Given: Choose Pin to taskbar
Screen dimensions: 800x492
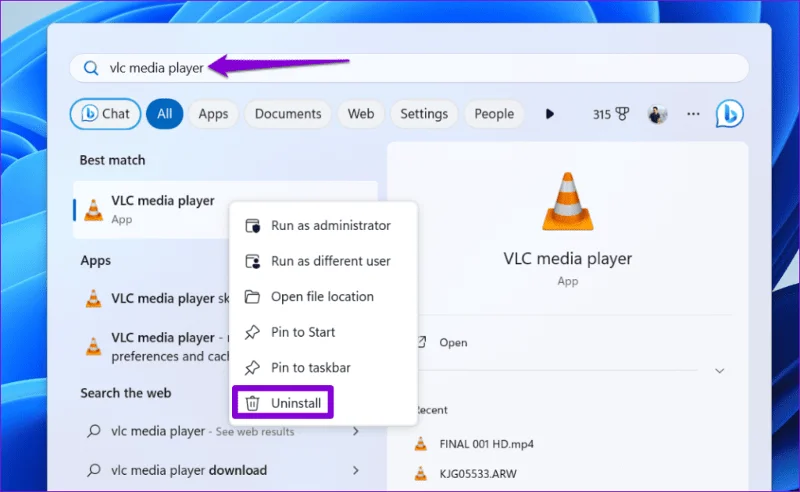Looking at the screenshot, I should pos(323,367).
